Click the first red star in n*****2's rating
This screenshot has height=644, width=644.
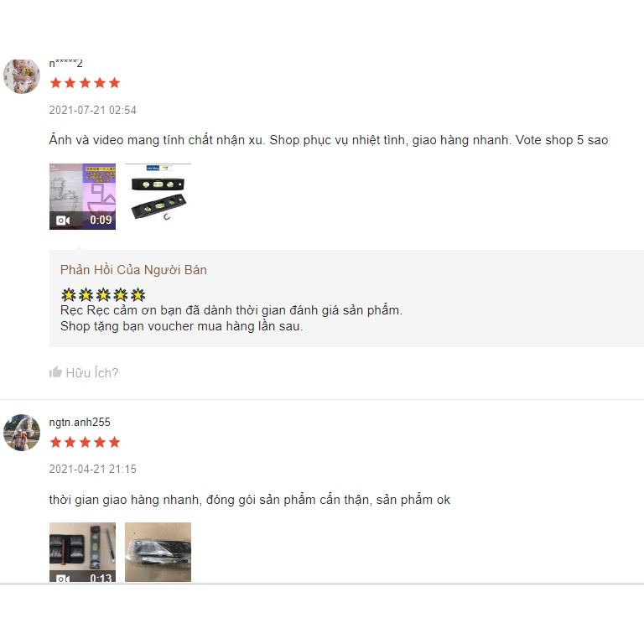56,83
